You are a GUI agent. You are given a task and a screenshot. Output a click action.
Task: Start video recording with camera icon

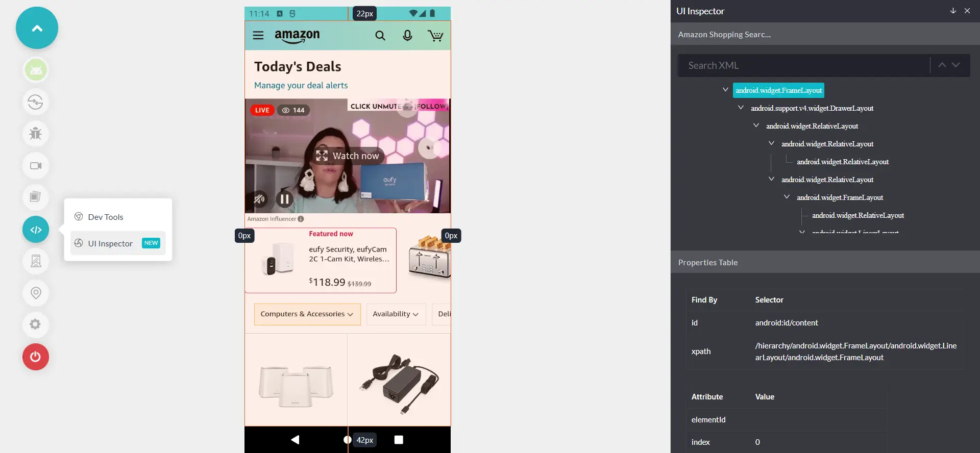tap(36, 166)
